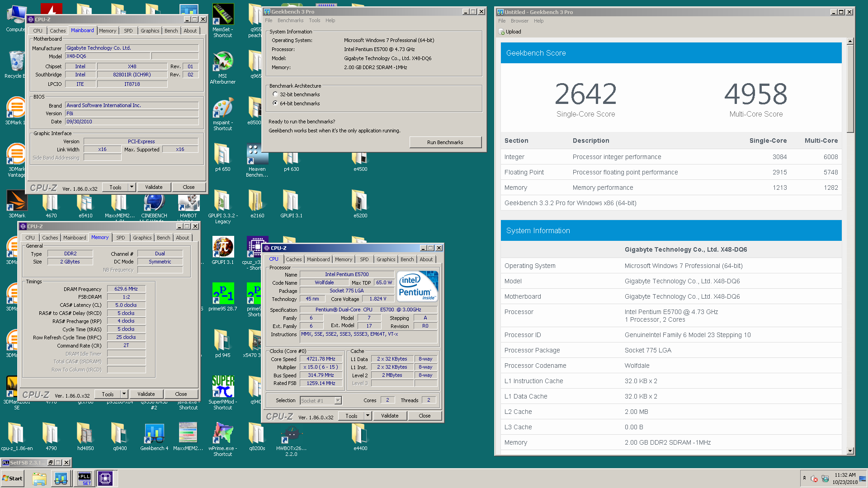Click Tools button in CPU tab CPU-Z
This screenshot has width=868, height=488.
coord(351,416)
